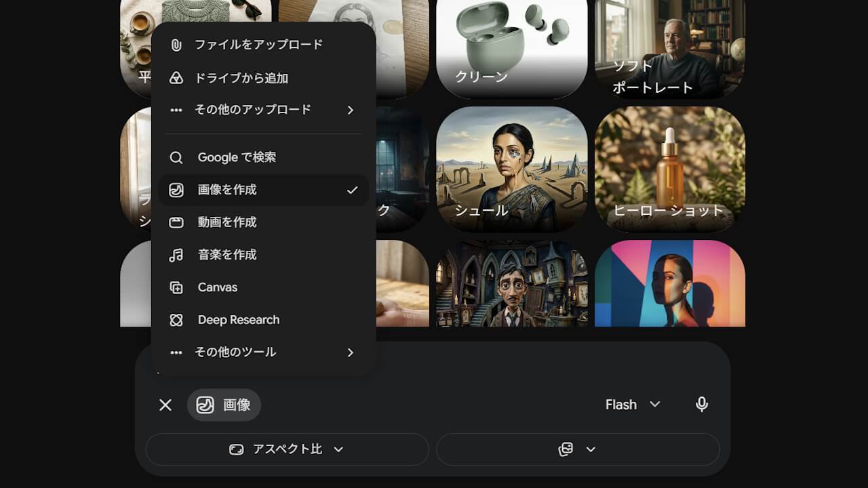This screenshot has height=488, width=868.
Task: Click the Google search magnifier icon
Action: click(176, 157)
